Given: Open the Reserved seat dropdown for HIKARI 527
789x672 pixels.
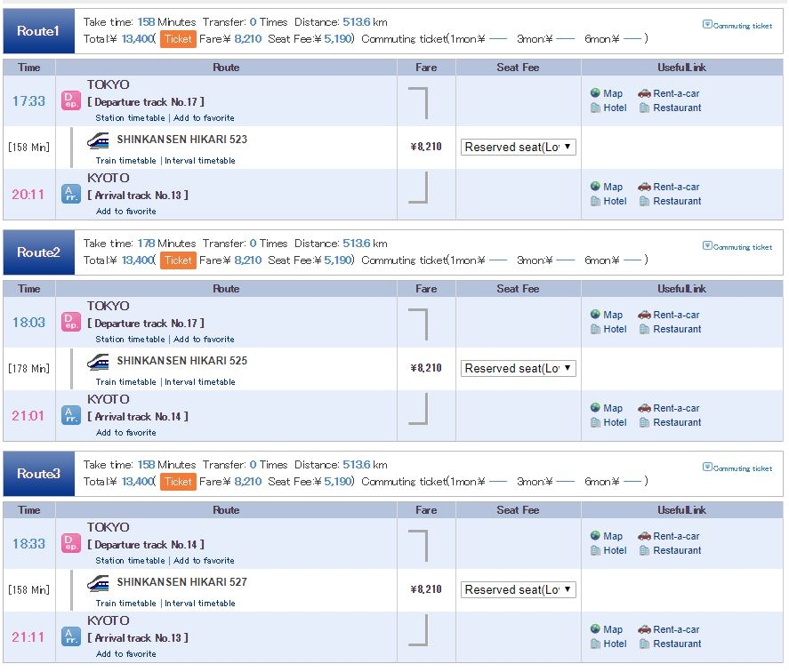Looking at the screenshot, I should point(519,589).
